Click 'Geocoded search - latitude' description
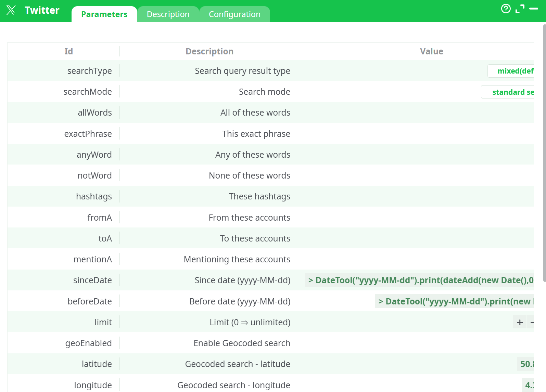This screenshot has width=546, height=392. point(238,364)
